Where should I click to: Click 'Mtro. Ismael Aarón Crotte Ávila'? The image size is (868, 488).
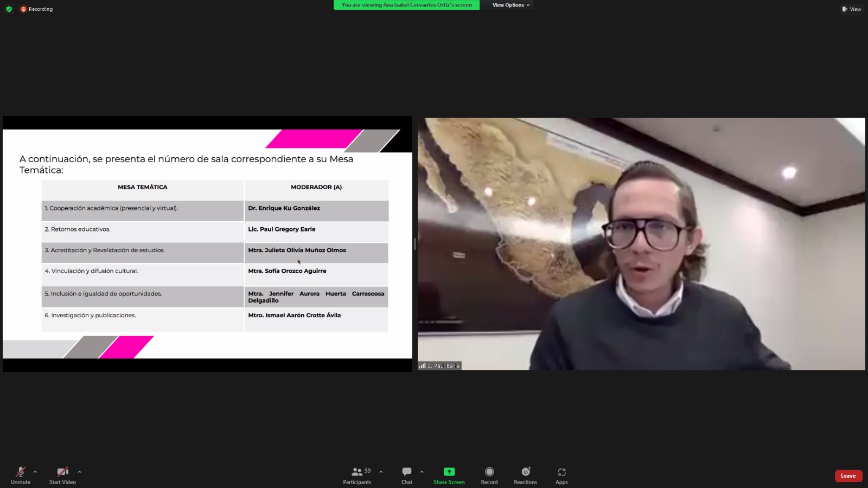point(295,316)
